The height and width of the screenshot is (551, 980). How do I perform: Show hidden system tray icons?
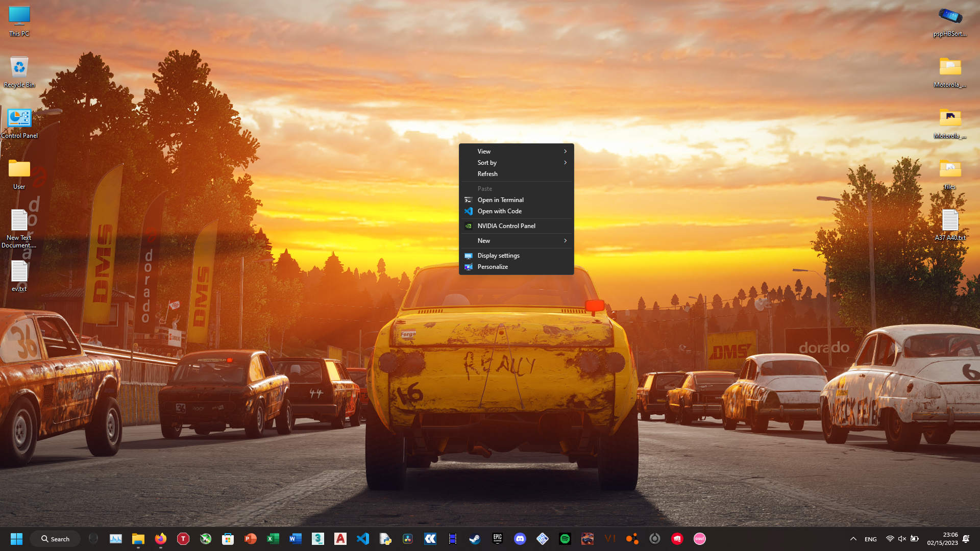click(x=853, y=539)
